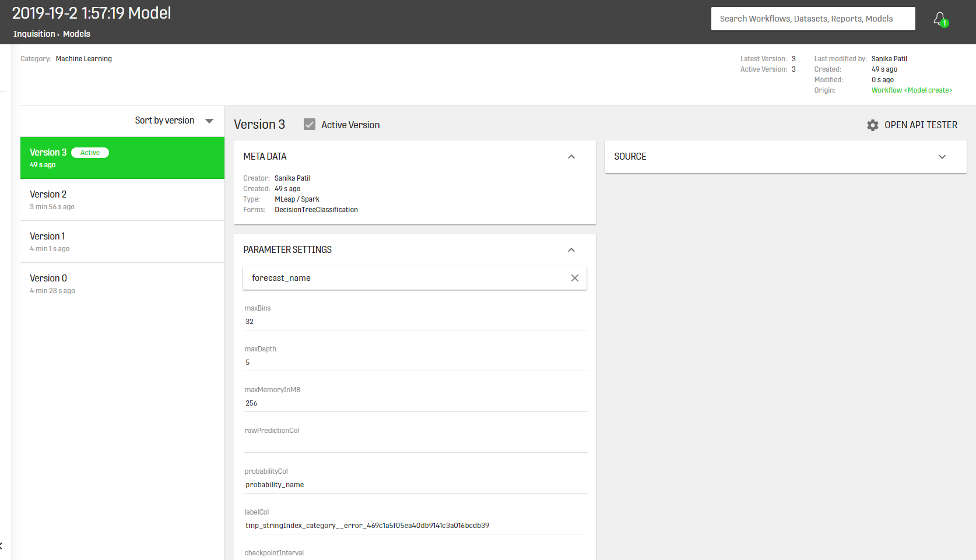This screenshot has width=976, height=560.
Task: Open the Sort by version dropdown
Action: click(x=174, y=121)
